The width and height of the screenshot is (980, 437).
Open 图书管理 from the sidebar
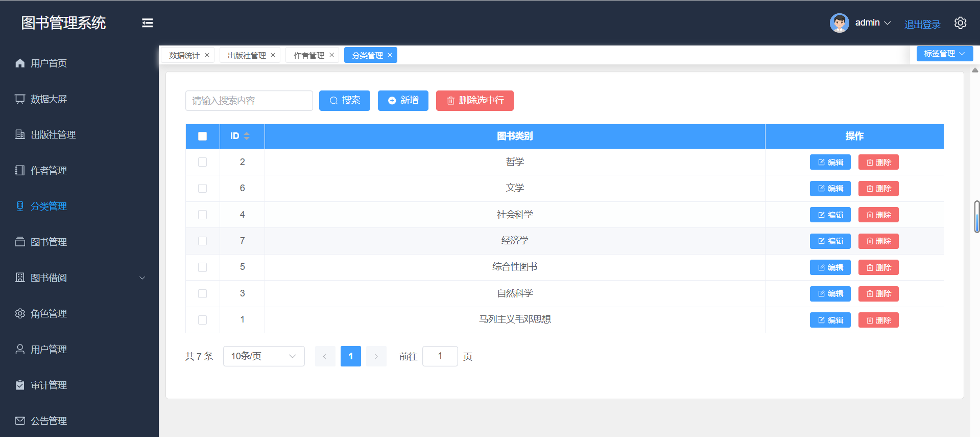click(79, 242)
